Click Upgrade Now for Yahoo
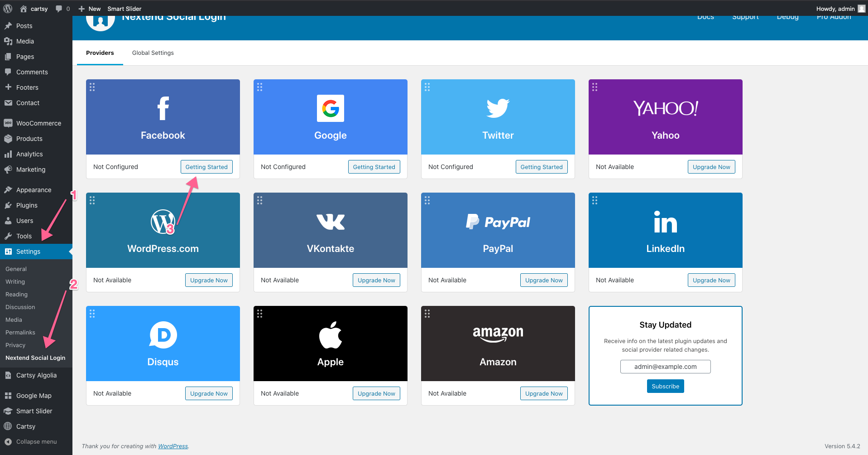This screenshot has height=455, width=868. pyautogui.click(x=711, y=167)
